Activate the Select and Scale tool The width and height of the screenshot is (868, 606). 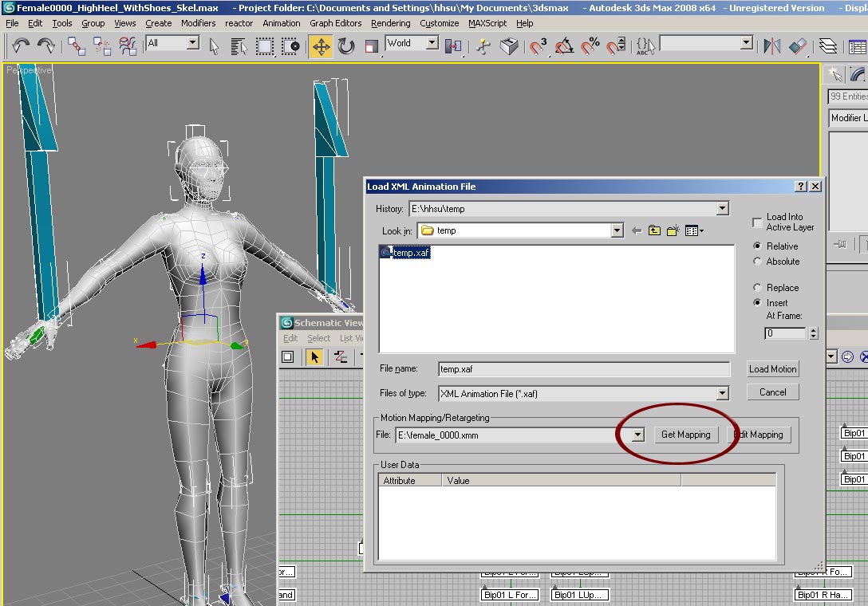pyautogui.click(x=372, y=45)
